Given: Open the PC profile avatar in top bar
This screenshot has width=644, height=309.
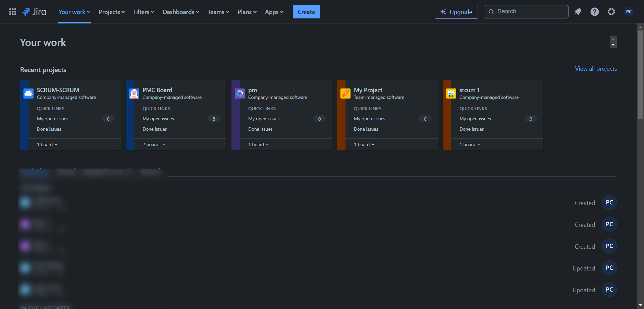Looking at the screenshot, I should point(629,12).
